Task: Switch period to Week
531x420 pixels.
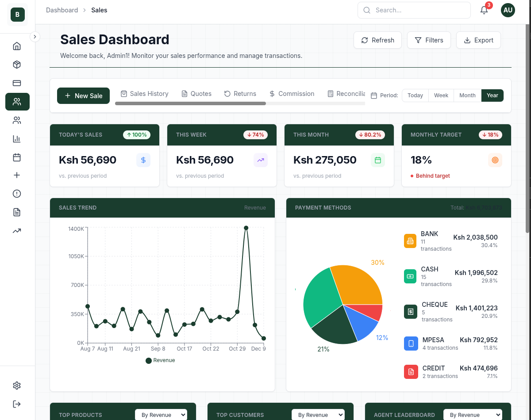Action: pyautogui.click(x=441, y=95)
